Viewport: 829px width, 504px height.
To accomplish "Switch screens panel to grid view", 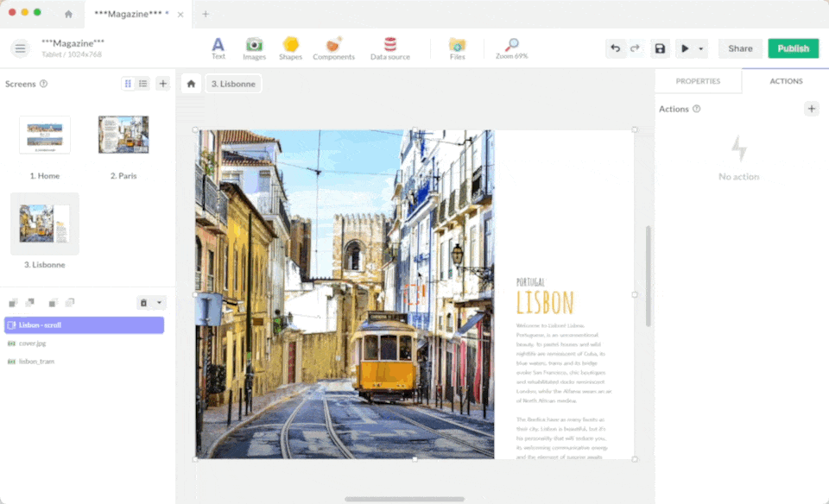I will [128, 84].
